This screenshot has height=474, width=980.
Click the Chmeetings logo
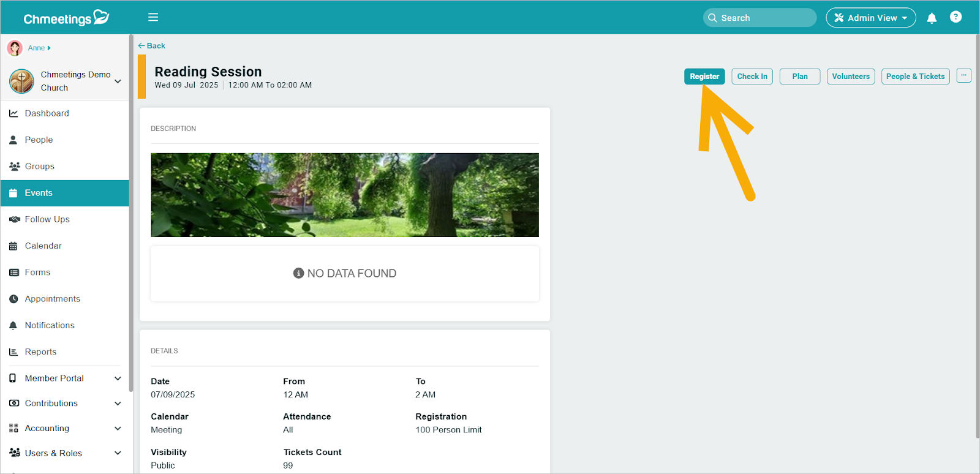[66, 18]
